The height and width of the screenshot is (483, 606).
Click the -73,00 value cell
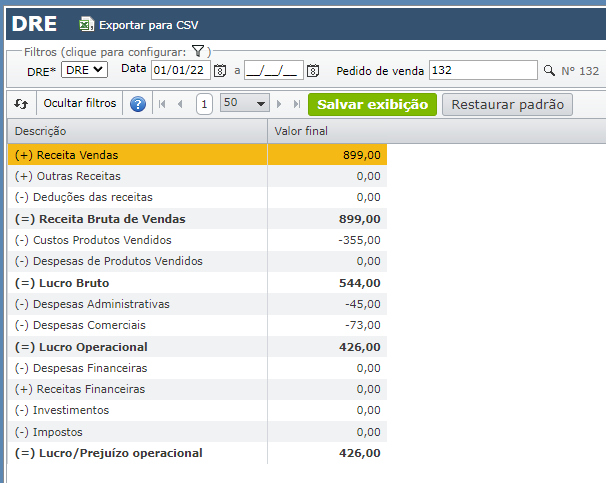[327, 325]
